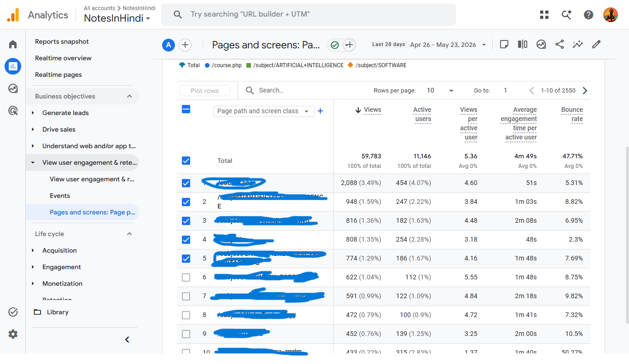629x364 pixels.
Task: Sort by Average engagement time per active user
Action: click(x=519, y=123)
